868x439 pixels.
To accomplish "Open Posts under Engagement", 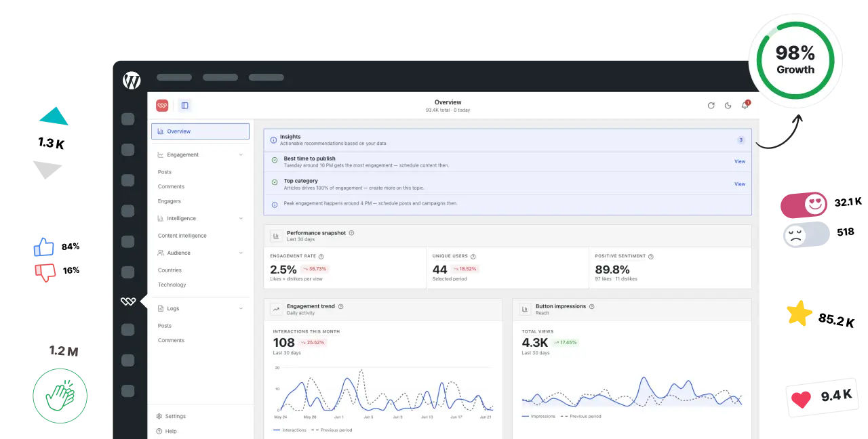I will 165,172.
